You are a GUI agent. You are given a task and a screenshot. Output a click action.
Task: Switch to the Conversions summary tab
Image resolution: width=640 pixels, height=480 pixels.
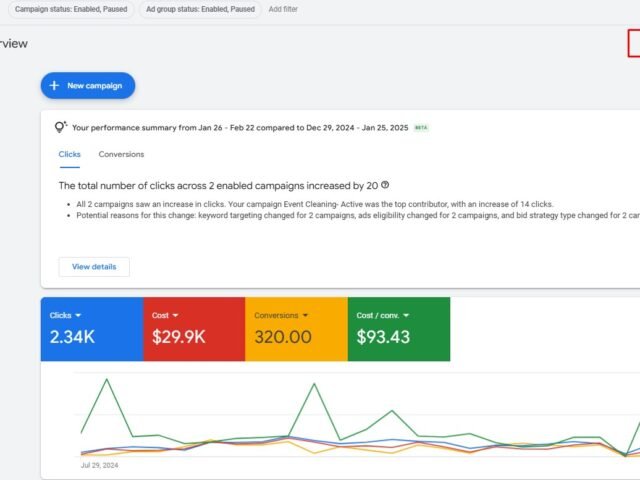(x=121, y=154)
